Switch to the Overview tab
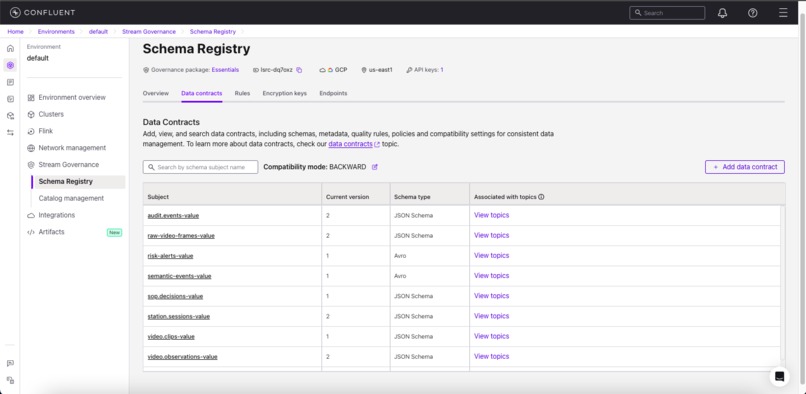 [156, 93]
